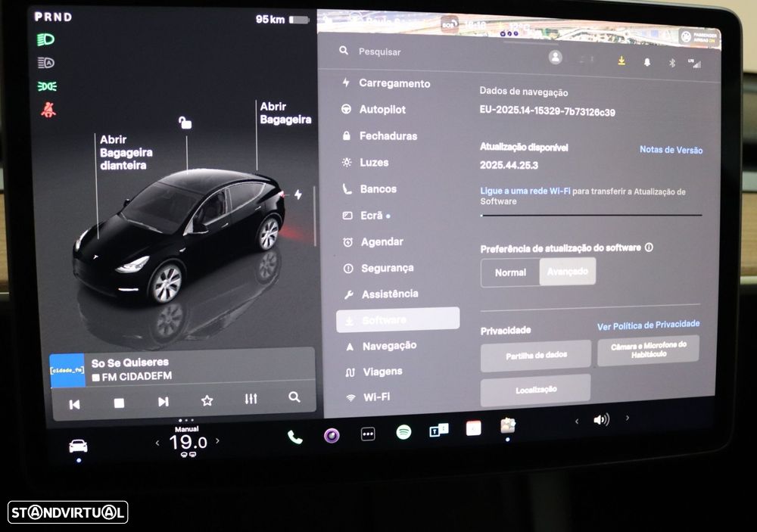Open the driver profile icon
The height and width of the screenshot is (532, 757).
tap(555, 58)
